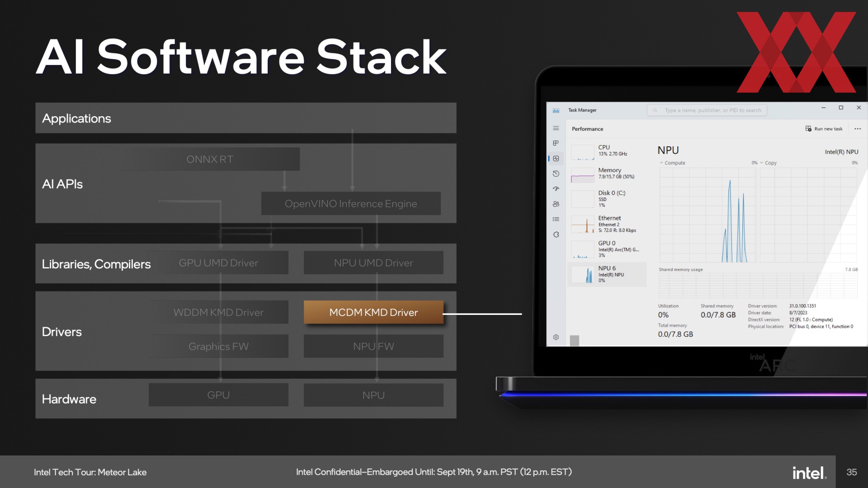This screenshot has height=488, width=868.
Task: Open the Details list icon in sidebar
Action: tap(556, 219)
